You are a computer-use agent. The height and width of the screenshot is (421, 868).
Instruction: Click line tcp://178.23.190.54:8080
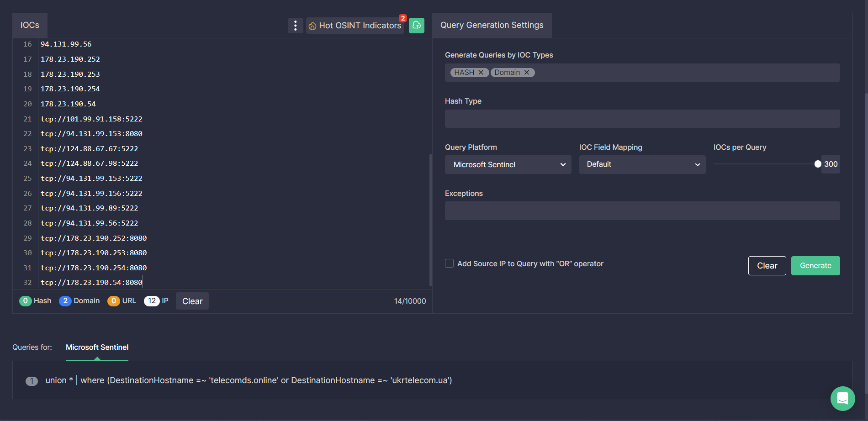[x=91, y=283]
